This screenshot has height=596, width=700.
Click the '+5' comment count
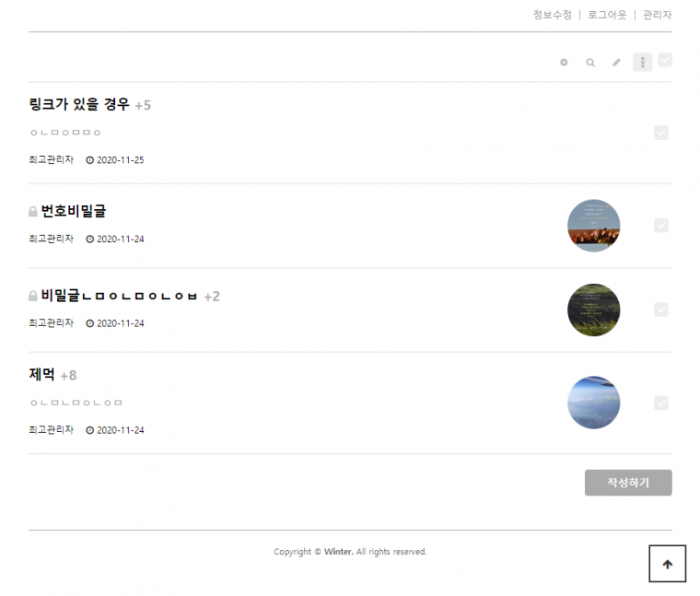[143, 105]
